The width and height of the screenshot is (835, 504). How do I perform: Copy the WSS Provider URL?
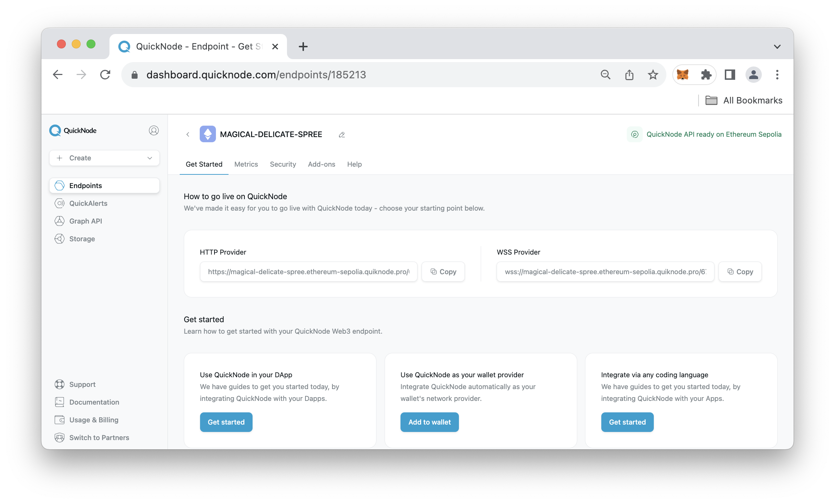pyautogui.click(x=740, y=271)
